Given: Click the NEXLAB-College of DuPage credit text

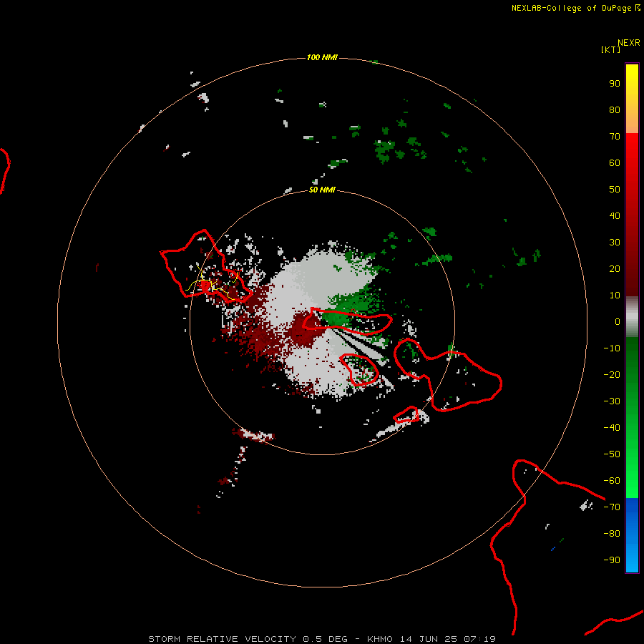Looking at the screenshot, I should click(x=571, y=8).
